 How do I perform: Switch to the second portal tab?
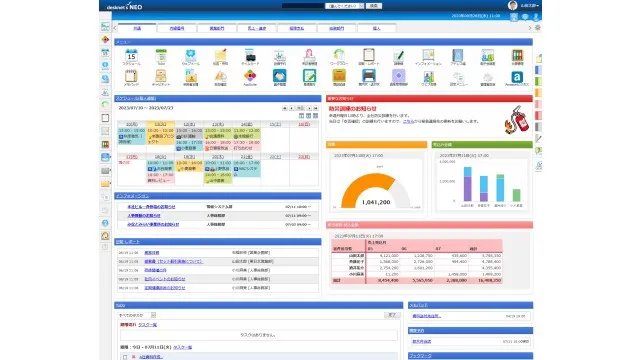coord(177,28)
